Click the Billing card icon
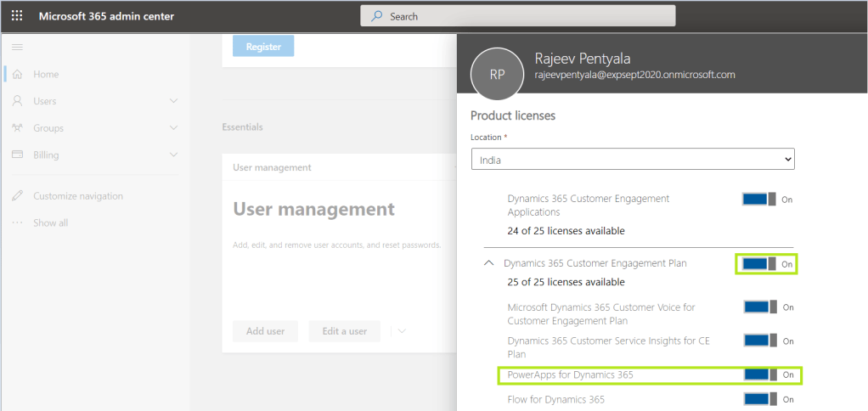The image size is (868, 411). click(x=17, y=155)
